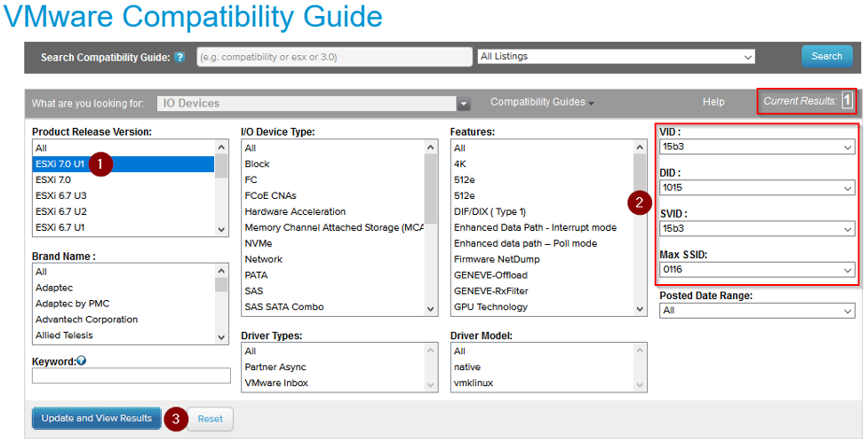Select Adaptec by PMC brand
868x443 pixels.
[123, 304]
